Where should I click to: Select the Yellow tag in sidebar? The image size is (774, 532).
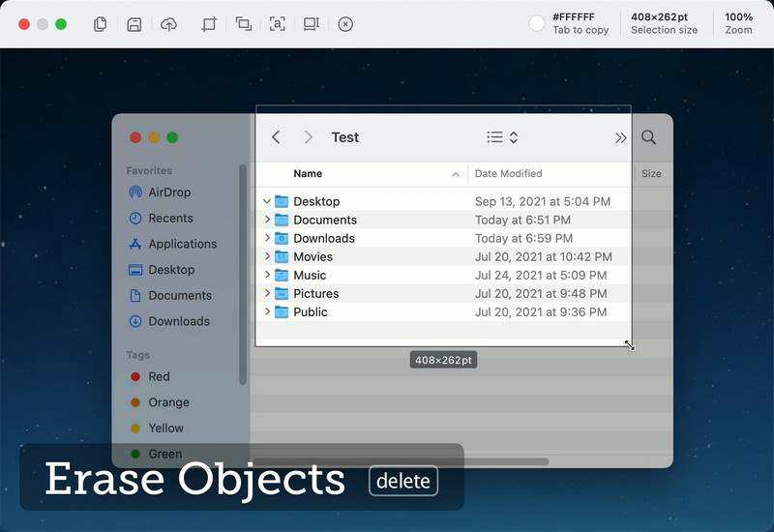pos(157,428)
